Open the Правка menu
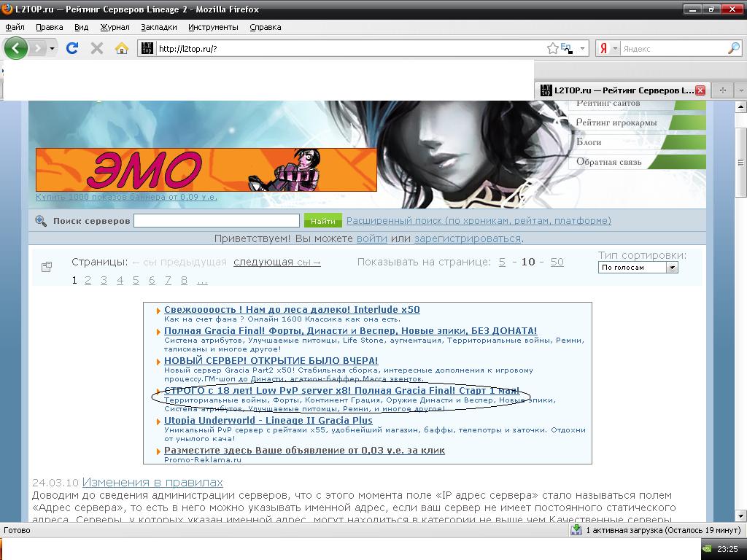 (49, 27)
